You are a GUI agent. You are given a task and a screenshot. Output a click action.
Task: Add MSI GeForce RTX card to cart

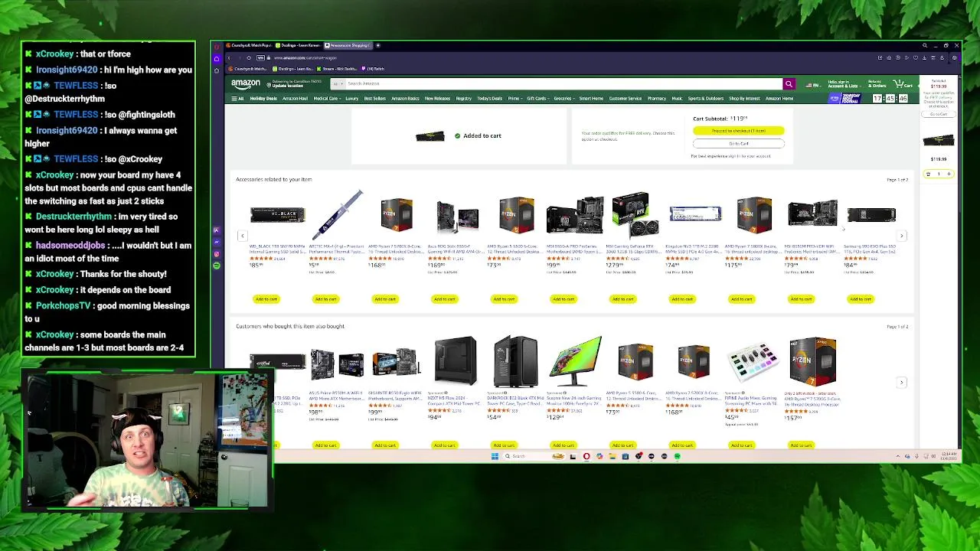point(622,299)
